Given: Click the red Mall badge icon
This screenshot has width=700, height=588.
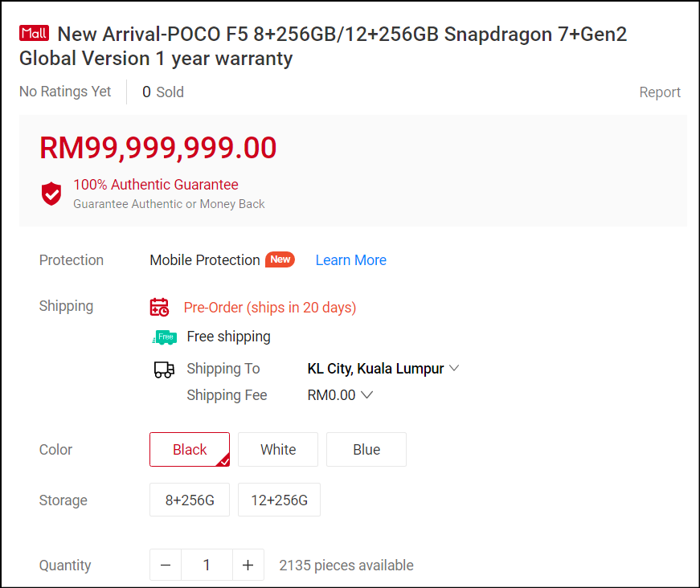Looking at the screenshot, I should [34, 34].
